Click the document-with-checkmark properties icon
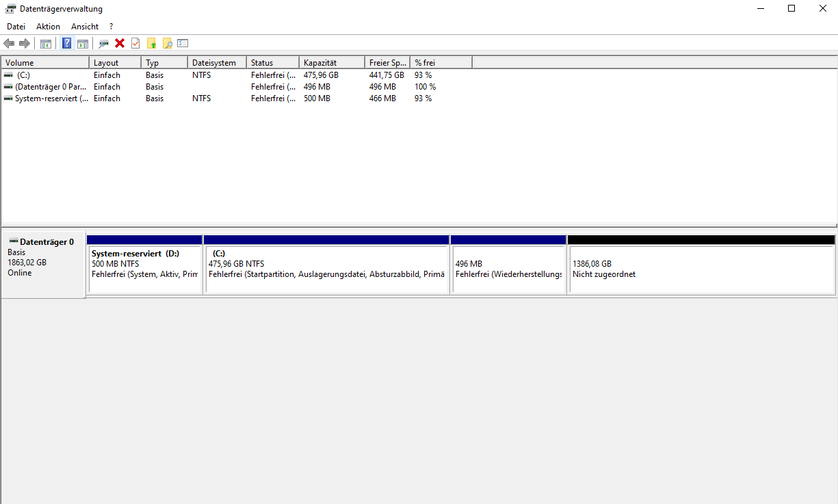The height and width of the screenshot is (504, 838). point(134,43)
